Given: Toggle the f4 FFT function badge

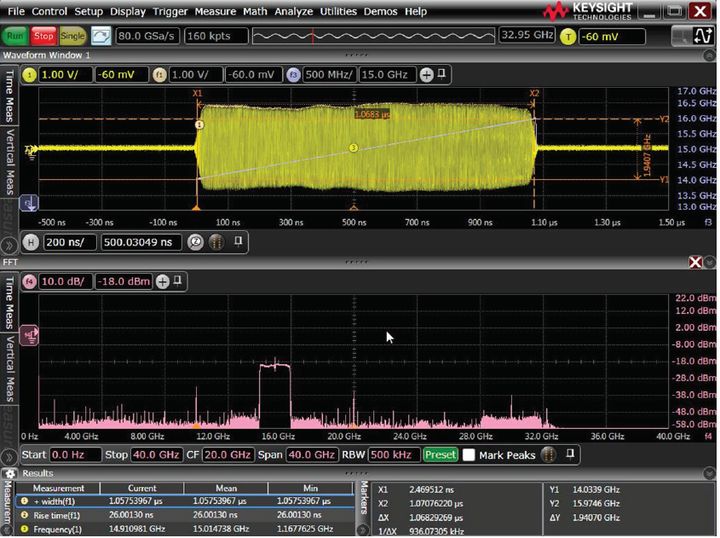Looking at the screenshot, I should coord(29,281).
